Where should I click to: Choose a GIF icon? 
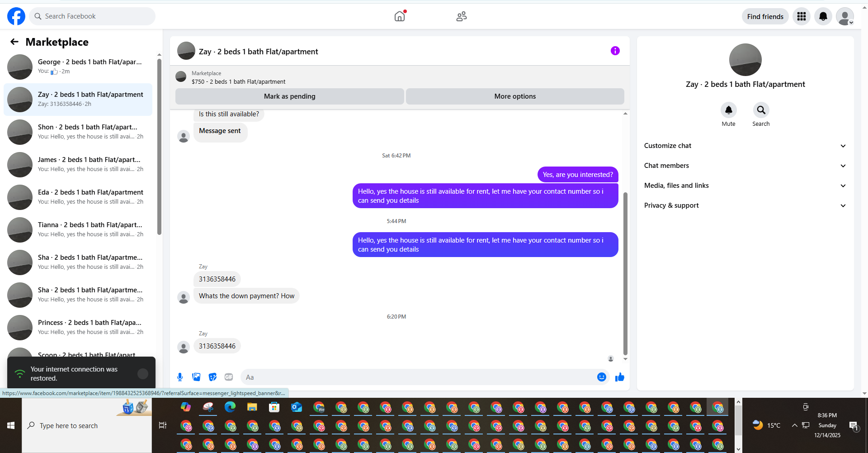(229, 377)
